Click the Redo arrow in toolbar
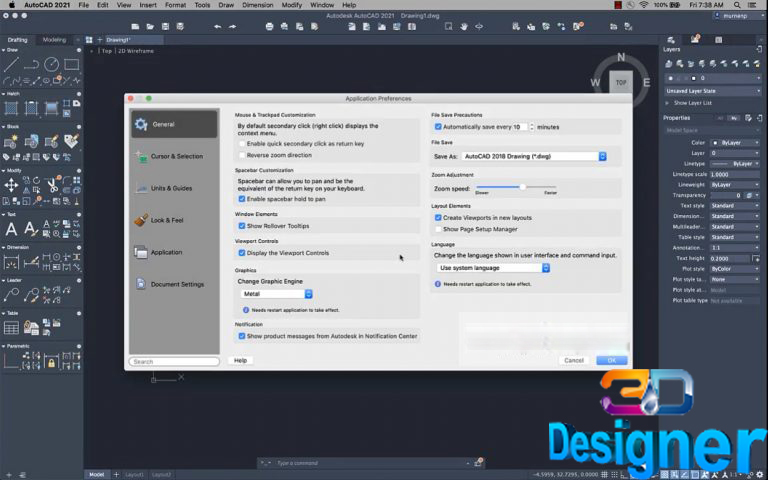This screenshot has width=768, height=480. click(232, 26)
